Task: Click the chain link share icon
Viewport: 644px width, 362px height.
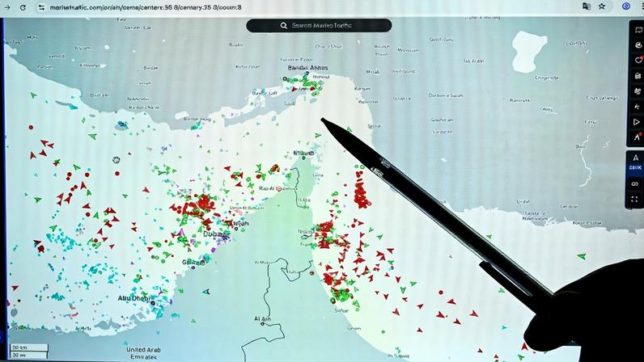Action: (x=634, y=184)
